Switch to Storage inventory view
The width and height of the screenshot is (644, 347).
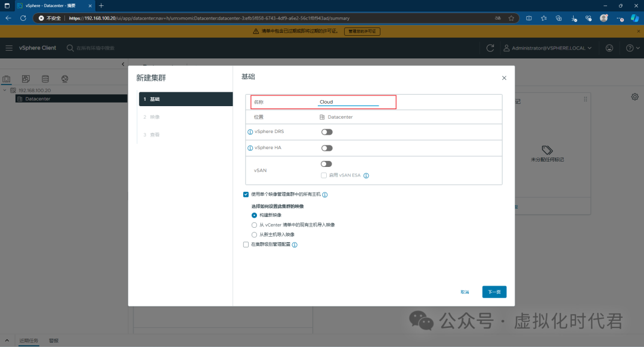[x=45, y=79]
